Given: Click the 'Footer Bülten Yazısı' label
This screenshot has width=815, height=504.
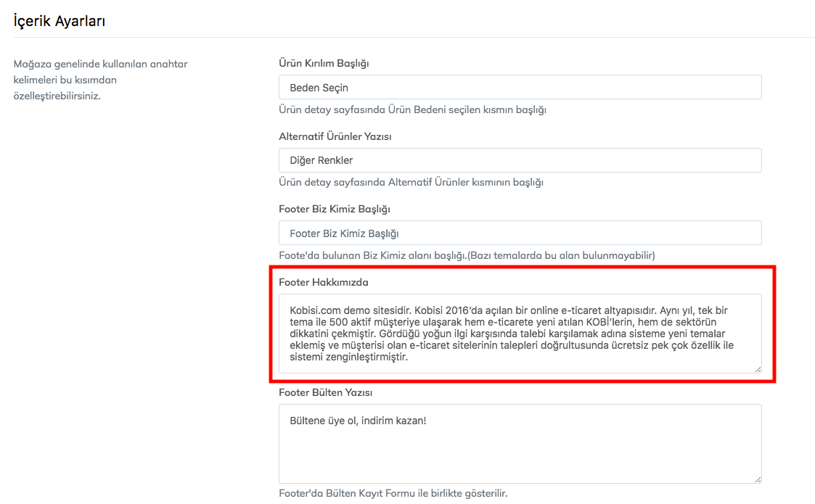Looking at the screenshot, I should [x=325, y=392].
